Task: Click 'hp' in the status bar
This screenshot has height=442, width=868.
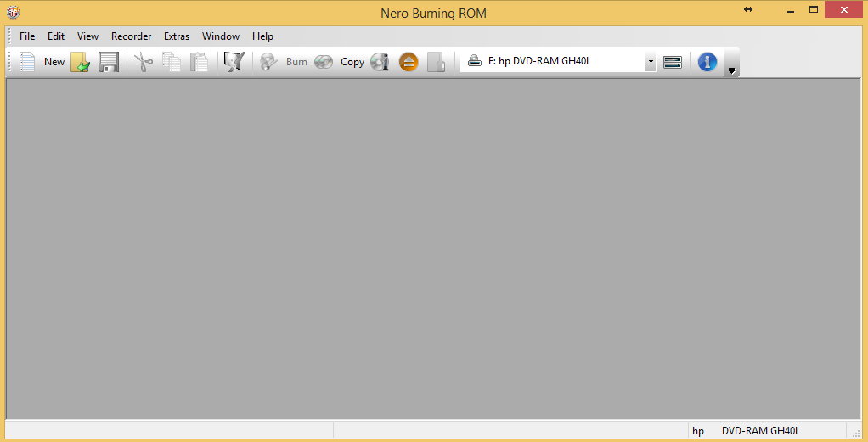Action: pos(698,431)
